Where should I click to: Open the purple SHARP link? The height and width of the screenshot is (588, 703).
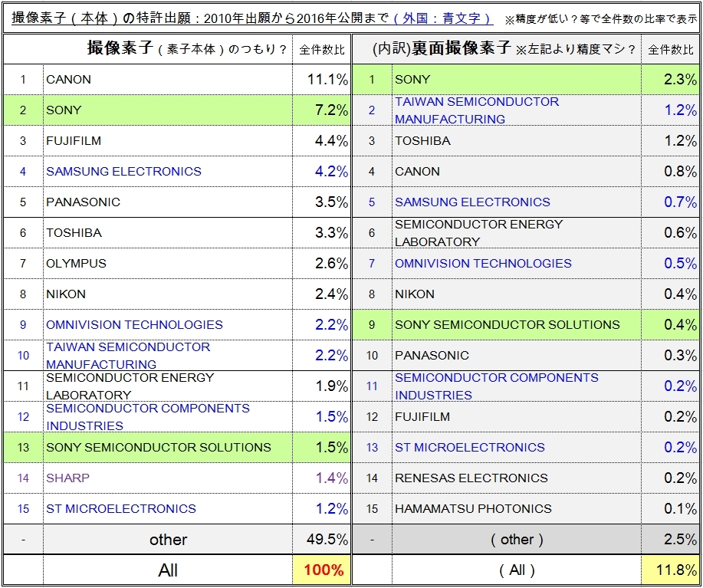[67, 478]
